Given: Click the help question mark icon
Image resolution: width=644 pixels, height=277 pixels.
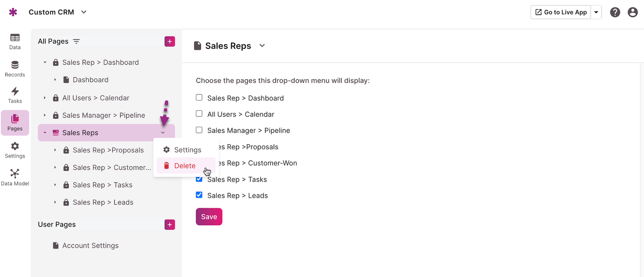Looking at the screenshot, I should tap(615, 12).
